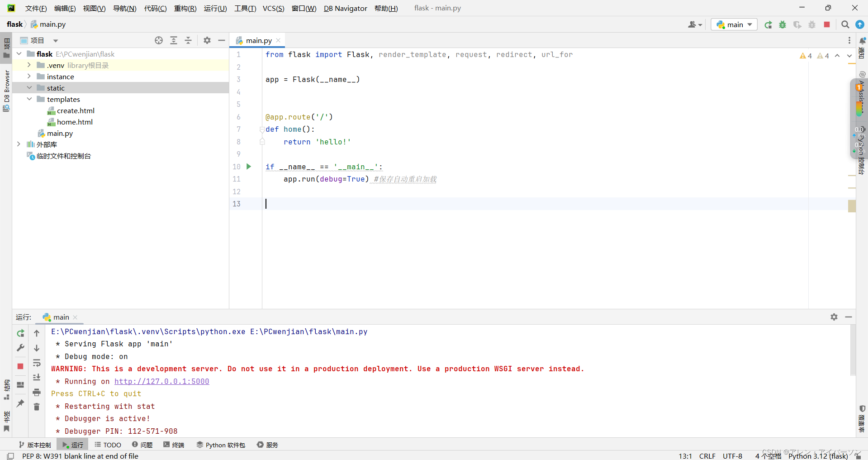Viewport: 868px width, 460px height.
Task: Pin the 'main' run tab
Action: click(x=20, y=403)
